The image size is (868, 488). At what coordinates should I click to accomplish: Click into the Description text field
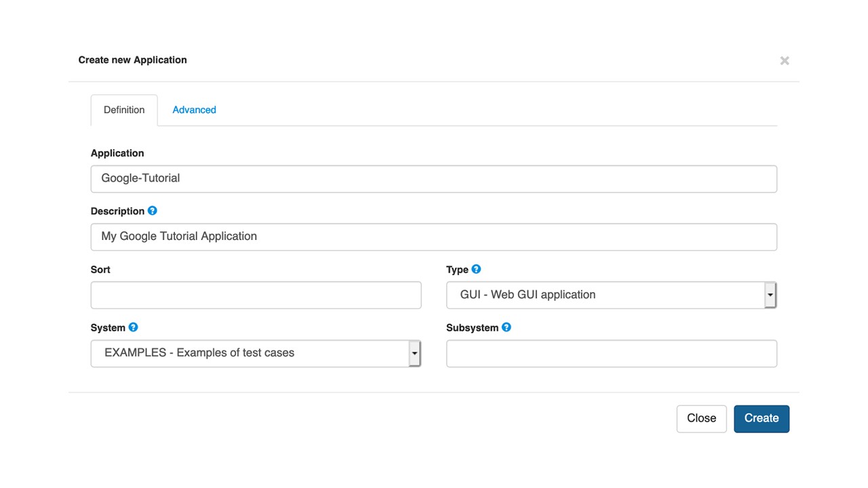click(x=433, y=237)
